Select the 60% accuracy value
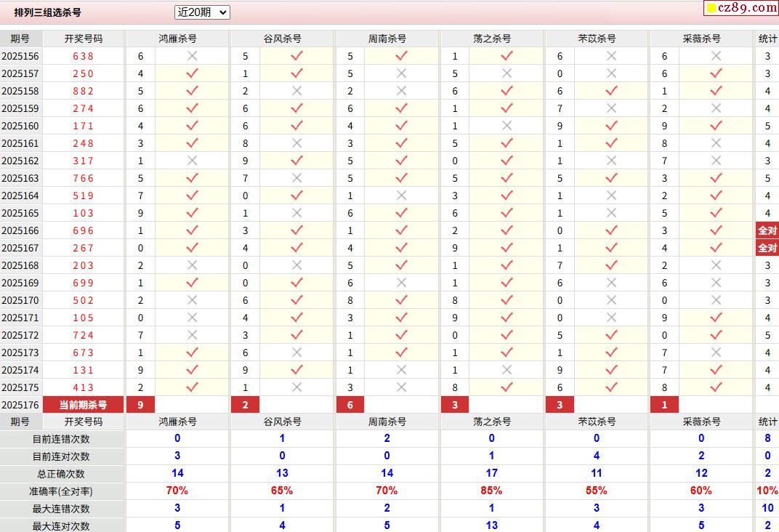Image resolution: width=779 pixels, height=532 pixels. coord(701,491)
